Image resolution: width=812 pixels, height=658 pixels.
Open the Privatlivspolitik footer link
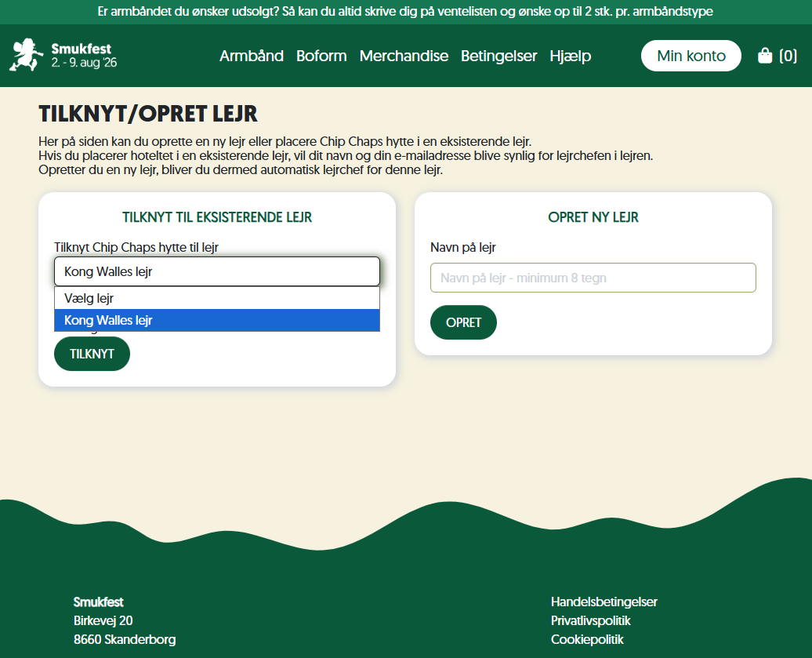point(590,620)
